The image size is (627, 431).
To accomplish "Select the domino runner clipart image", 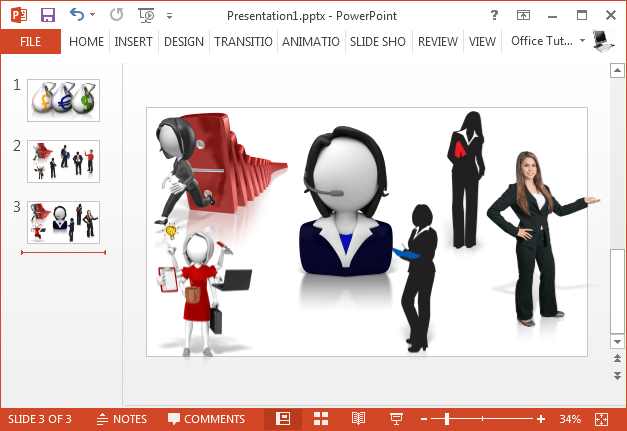I will click(x=221, y=169).
